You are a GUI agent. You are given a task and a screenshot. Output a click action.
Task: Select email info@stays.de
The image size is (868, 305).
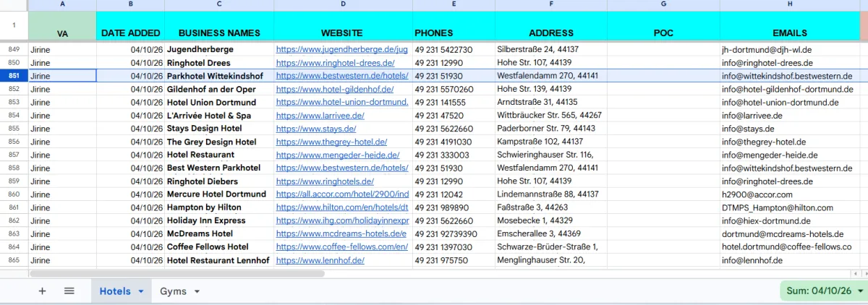pos(790,129)
